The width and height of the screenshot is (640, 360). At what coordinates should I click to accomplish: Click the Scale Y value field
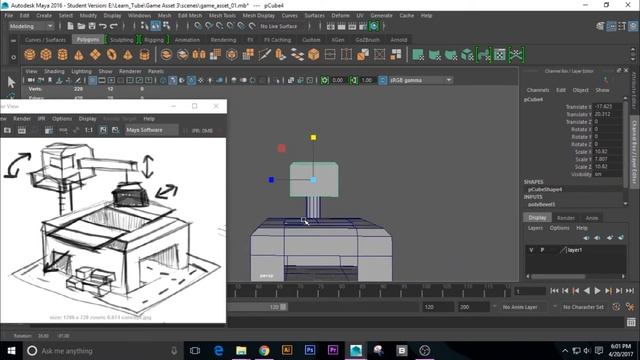(607, 159)
